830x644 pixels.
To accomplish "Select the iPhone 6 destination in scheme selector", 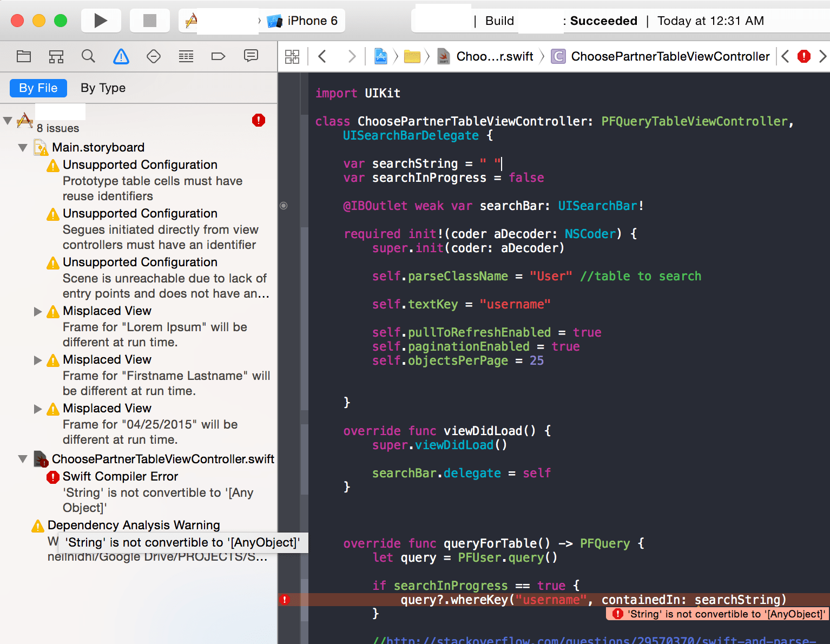I will [x=303, y=21].
